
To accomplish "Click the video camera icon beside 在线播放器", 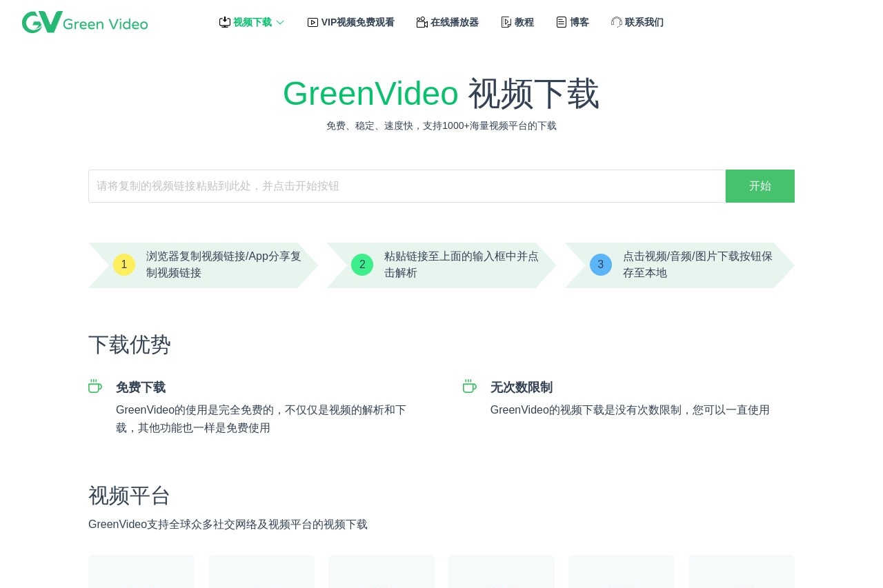I will [x=421, y=22].
